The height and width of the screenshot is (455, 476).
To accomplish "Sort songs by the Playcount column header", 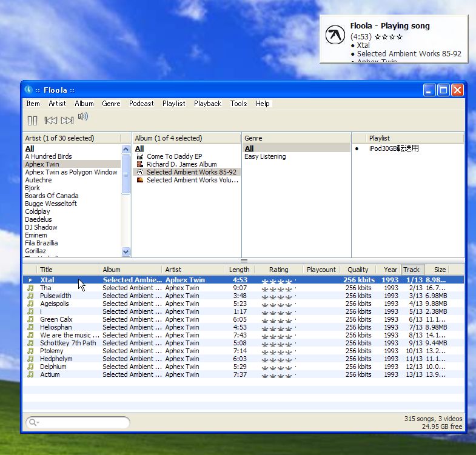I will click(x=321, y=270).
